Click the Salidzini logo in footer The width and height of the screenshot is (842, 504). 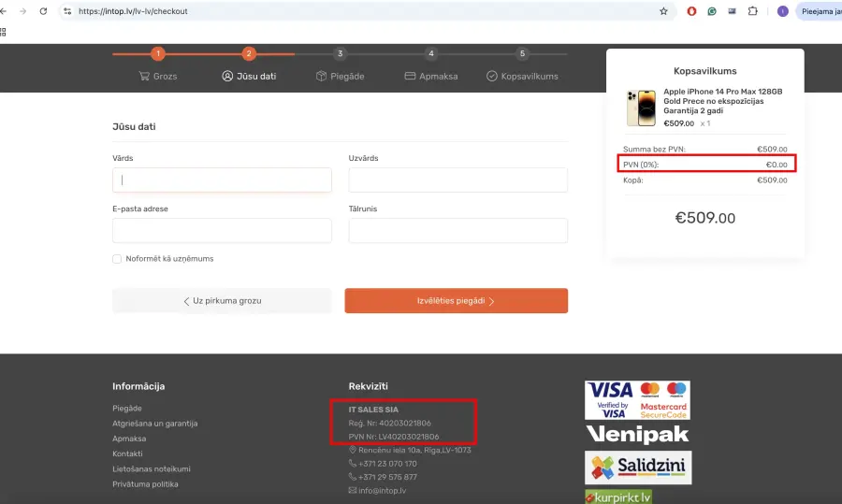click(x=637, y=467)
